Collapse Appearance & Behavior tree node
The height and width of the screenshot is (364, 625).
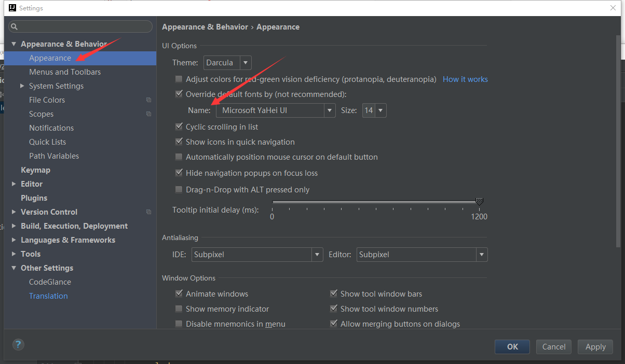pos(14,44)
